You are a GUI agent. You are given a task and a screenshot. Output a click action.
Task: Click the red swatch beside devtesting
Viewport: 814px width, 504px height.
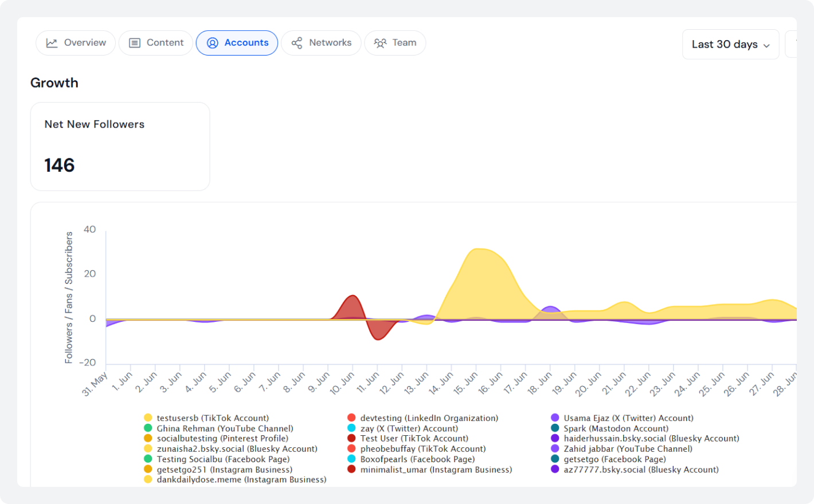pyautogui.click(x=351, y=418)
